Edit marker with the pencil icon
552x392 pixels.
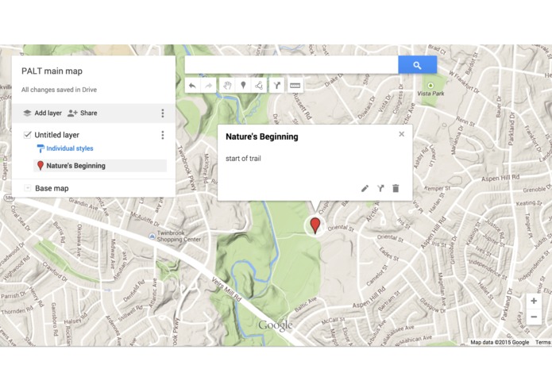pos(365,188)
